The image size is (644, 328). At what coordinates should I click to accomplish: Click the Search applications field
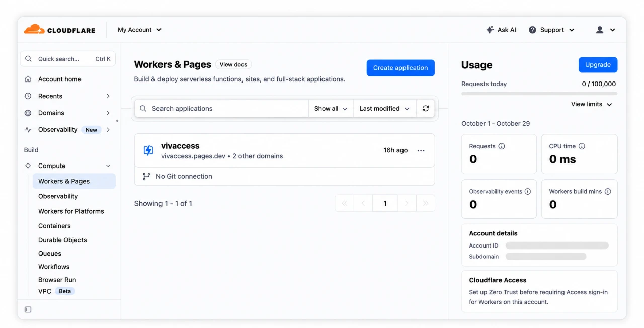click(221, 108)
